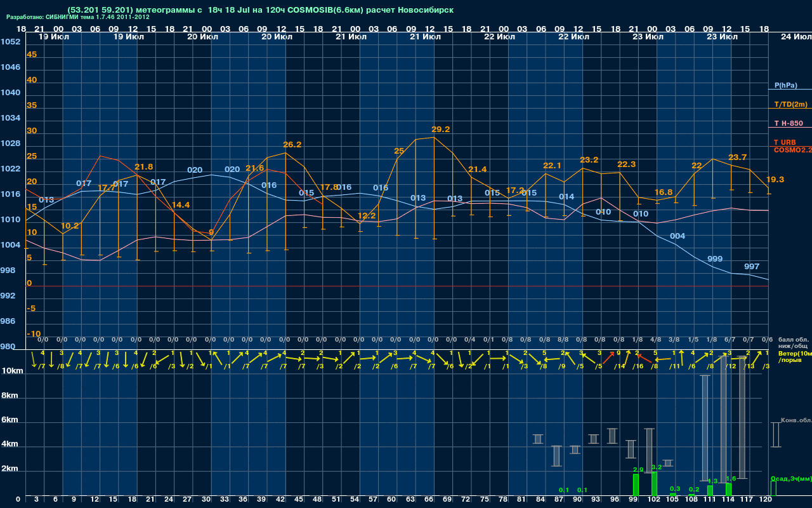Select the wind gust value /16

pyautogui.click(x=637, y=366)
